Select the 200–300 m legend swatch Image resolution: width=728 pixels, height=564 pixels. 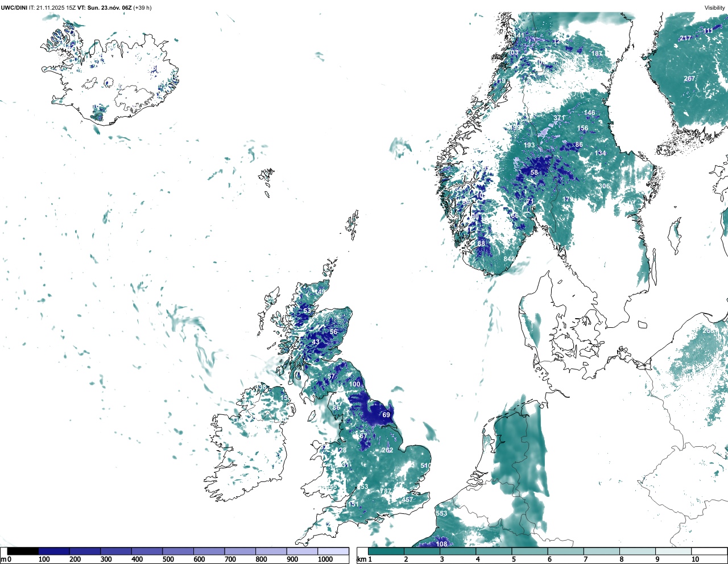(85, 551)
